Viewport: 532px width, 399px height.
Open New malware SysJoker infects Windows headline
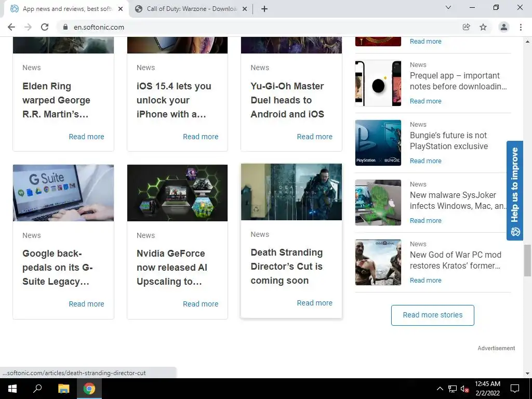[x=458, y=200]
